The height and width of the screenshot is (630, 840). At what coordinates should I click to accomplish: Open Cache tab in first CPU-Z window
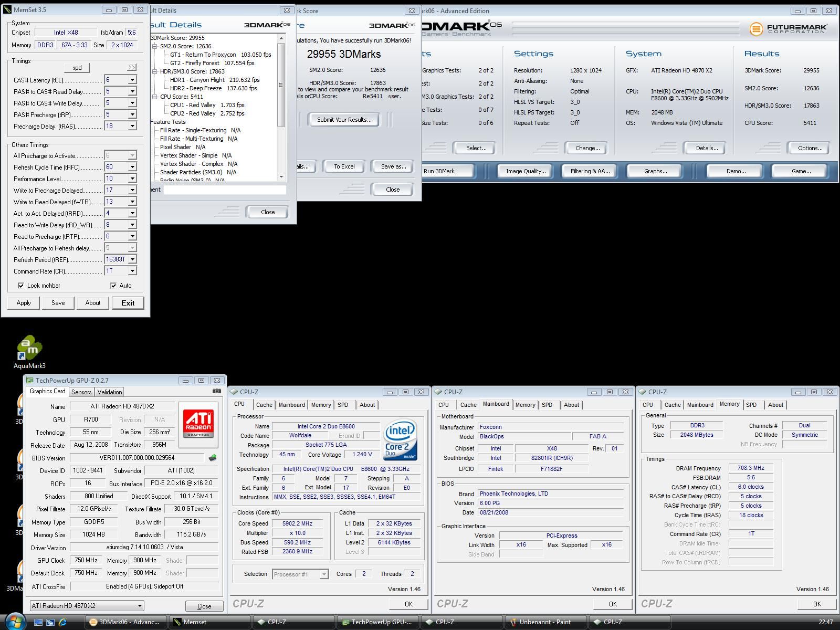pyautogui.click(x=264, y=405)
